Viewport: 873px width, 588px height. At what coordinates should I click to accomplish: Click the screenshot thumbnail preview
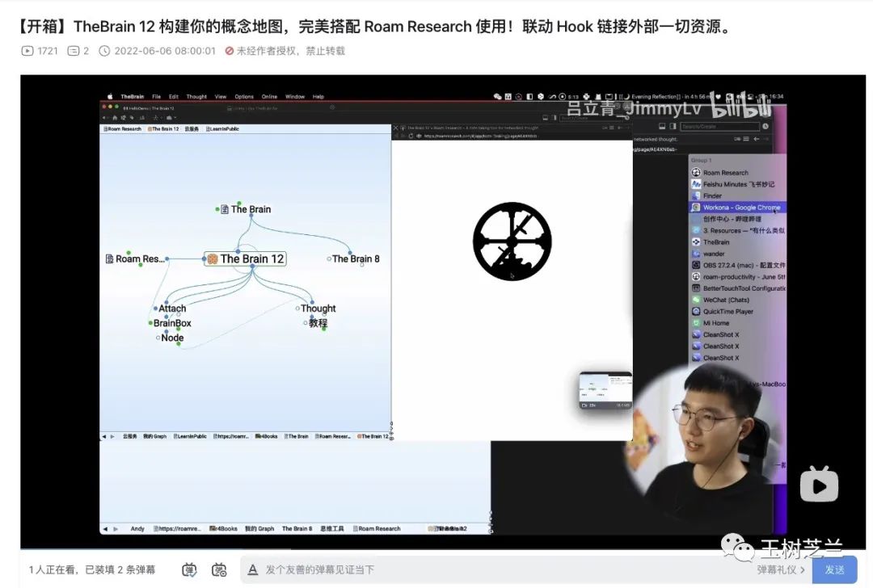(x=605, y=390)
